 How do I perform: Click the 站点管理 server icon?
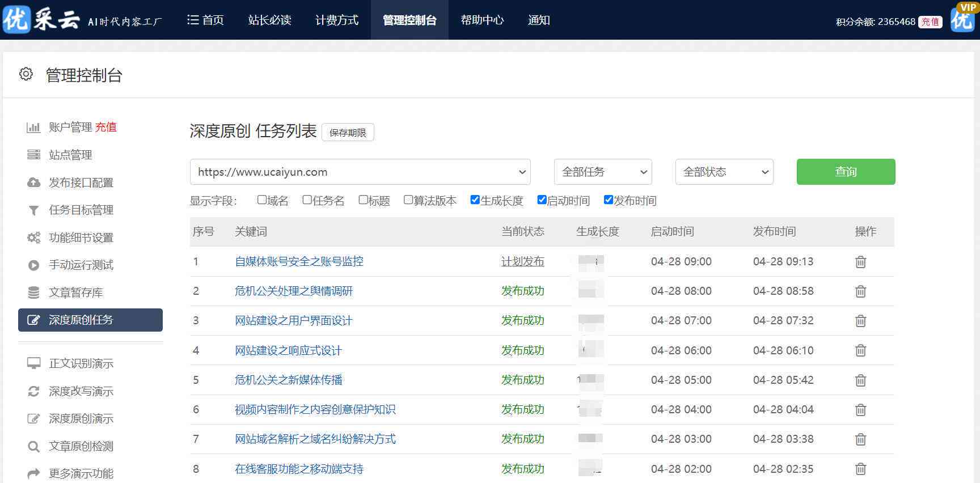coord(33,155)
